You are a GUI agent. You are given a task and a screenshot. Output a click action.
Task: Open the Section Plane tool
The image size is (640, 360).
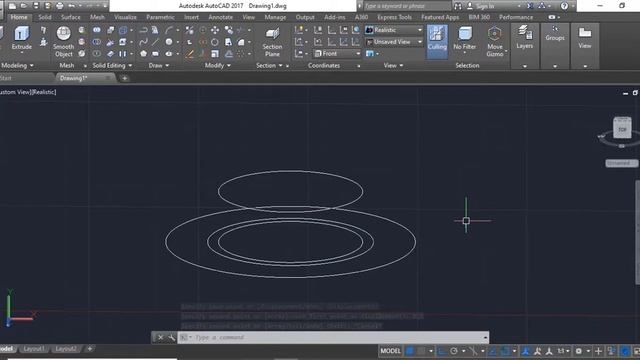(x=272, y=42)
